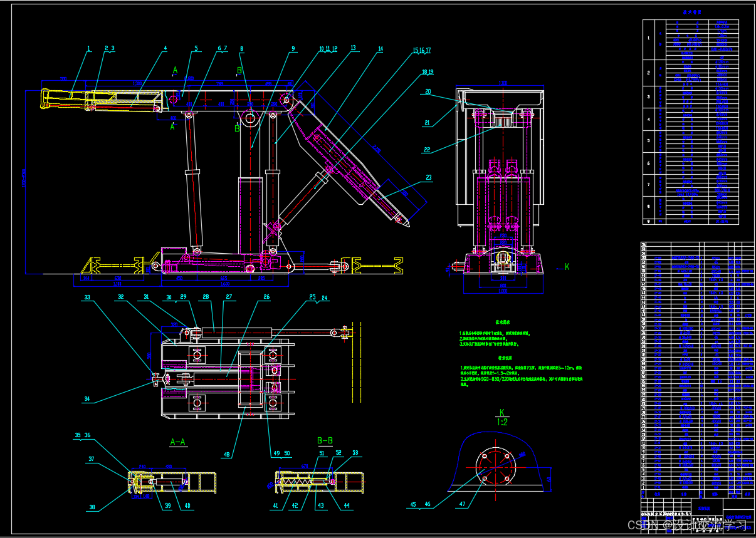Click callout number 32 of the plan view
Image resolution: width=756 pixels, height=538 pixels.
tap(120, 297)
